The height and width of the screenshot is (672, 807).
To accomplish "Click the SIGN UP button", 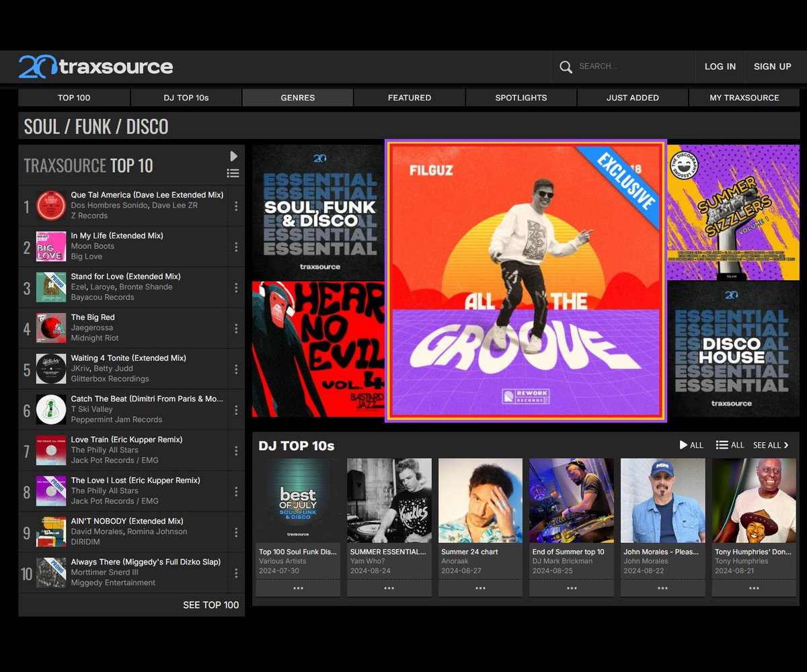I will [x=772, y=67].
